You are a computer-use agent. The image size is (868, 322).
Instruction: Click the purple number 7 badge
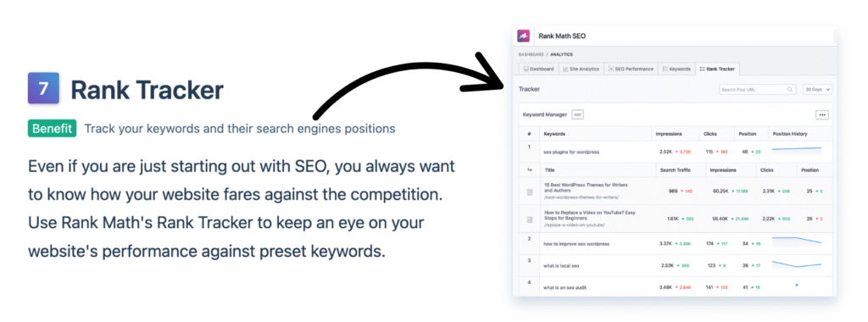43,88
